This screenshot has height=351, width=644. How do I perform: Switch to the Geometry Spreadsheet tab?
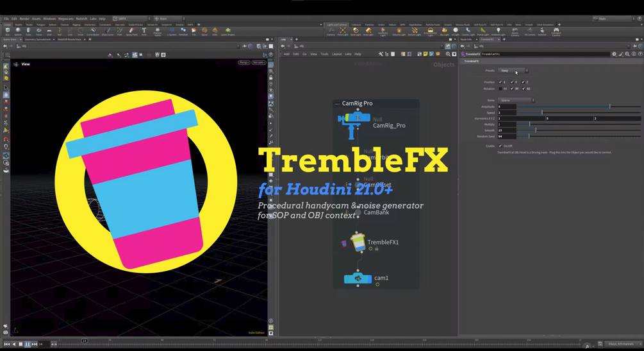pos(38,40)
